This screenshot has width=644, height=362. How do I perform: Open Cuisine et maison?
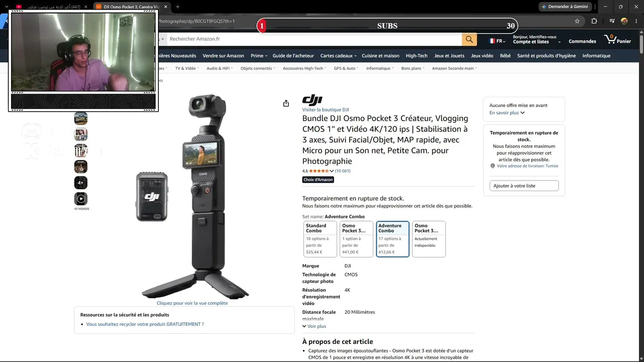380,56
